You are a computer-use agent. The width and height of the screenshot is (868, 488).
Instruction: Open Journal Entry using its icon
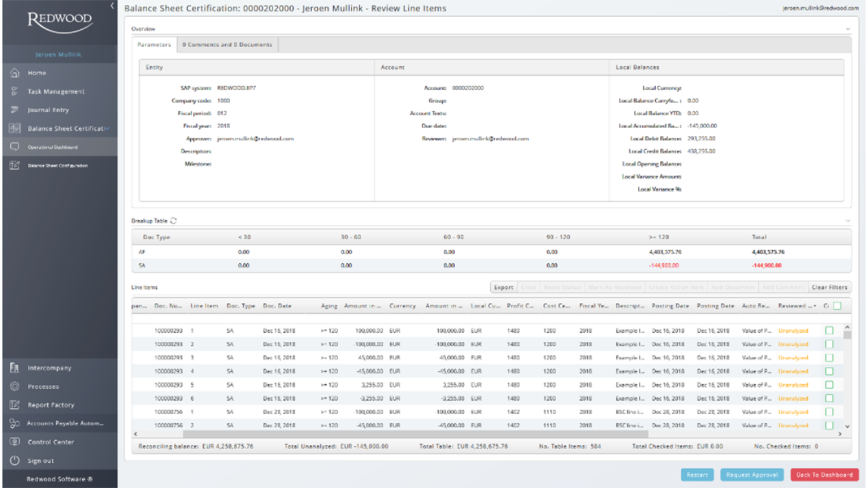coord(14,110)
